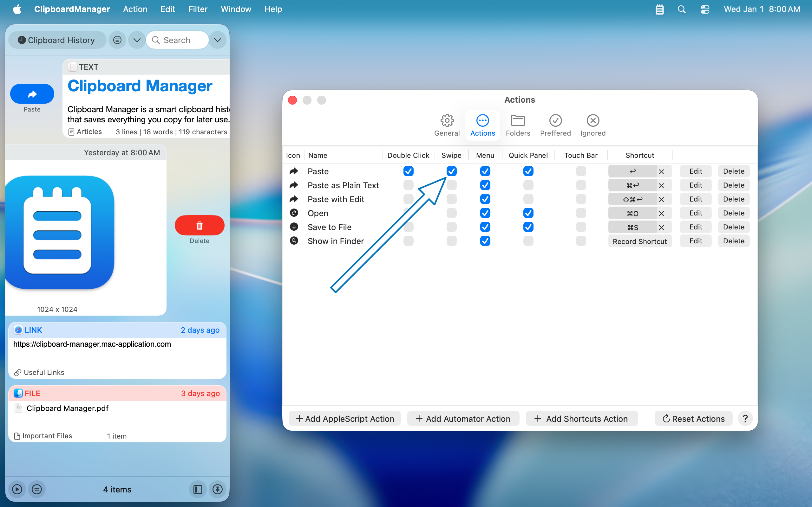Click the help question mark button

(x=745, y=419)
